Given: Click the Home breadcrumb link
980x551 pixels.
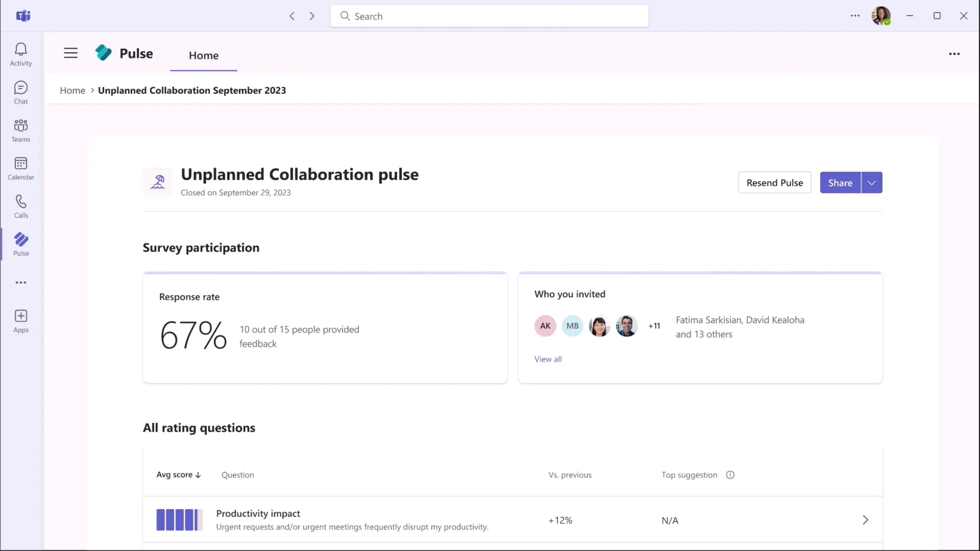Looking at the screenshot, I should [72, 90].
